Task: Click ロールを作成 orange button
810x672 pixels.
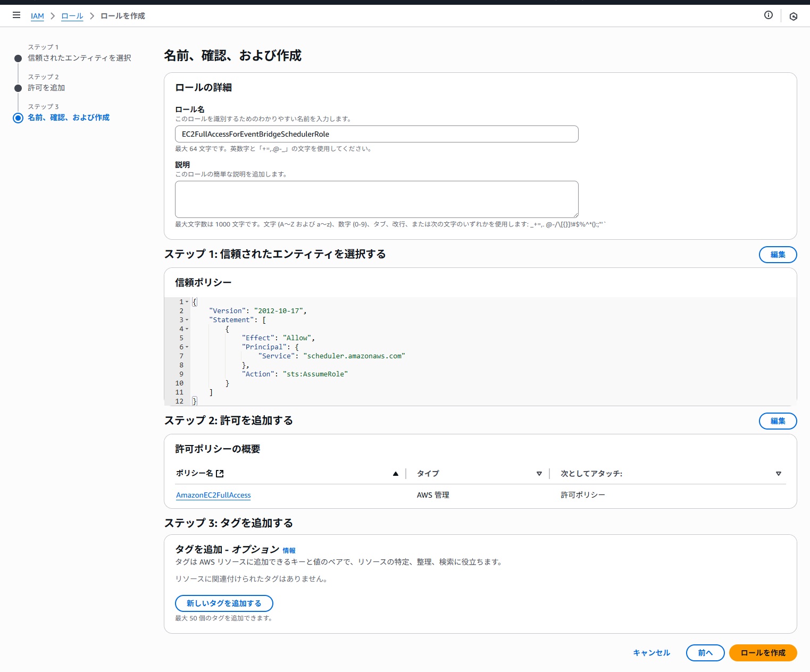Action: (x=763, y=653)
